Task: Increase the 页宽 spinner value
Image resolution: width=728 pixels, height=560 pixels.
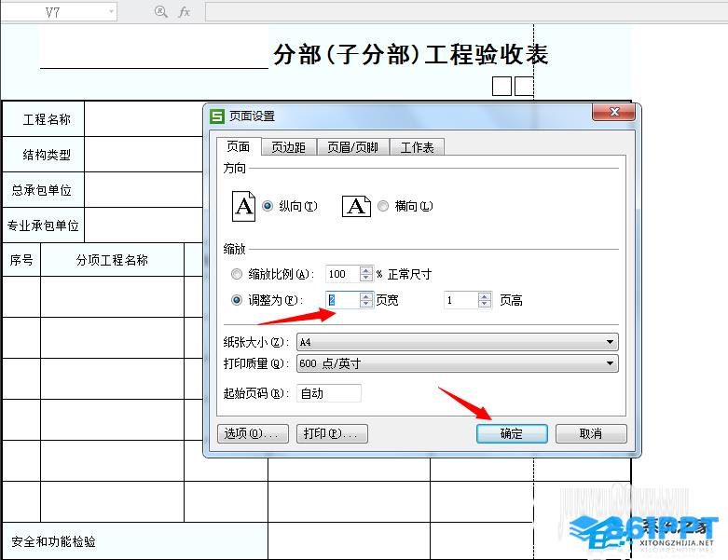Action: (365, 296)
